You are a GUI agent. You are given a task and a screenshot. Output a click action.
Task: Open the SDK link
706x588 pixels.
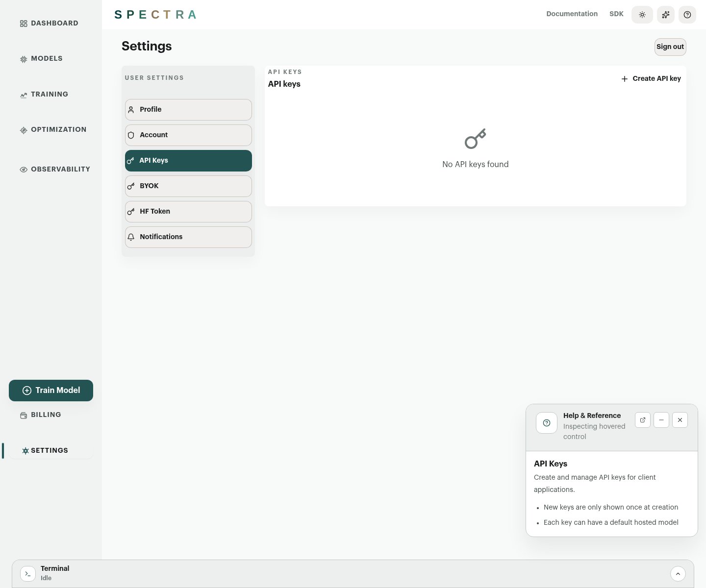(x=616, y=14)
